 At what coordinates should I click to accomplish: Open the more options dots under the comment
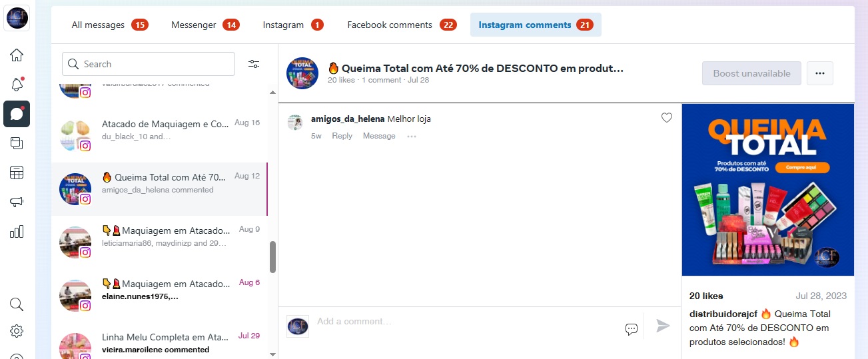point(412,137)
